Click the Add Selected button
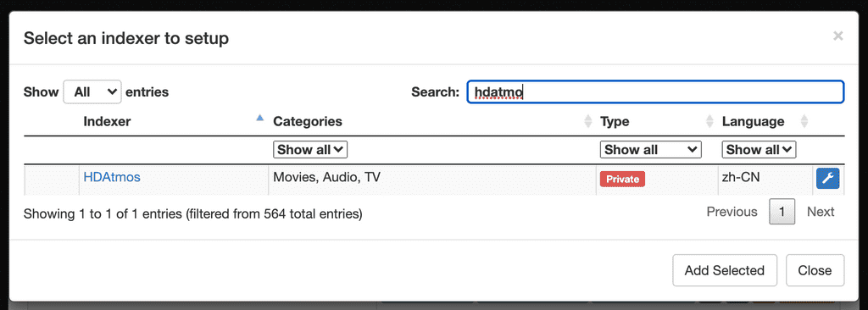Viewport: 868px width, 310px height. 725,270
